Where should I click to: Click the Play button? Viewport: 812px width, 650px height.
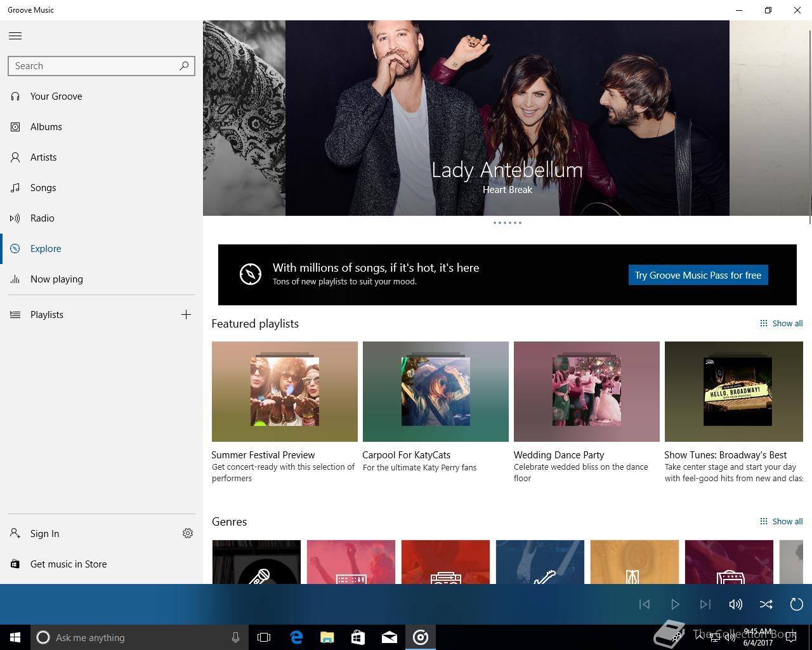[x=675, y=604]
